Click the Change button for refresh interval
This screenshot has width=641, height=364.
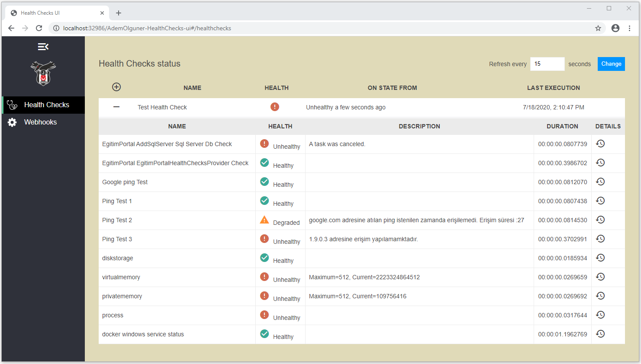coord(611,64)
